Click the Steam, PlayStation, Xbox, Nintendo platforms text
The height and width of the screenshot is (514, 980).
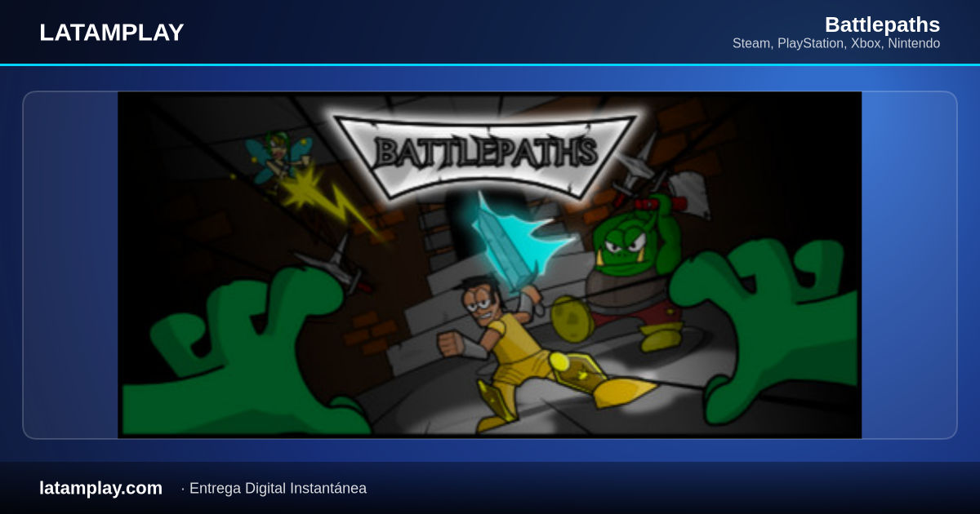(x=836, y=43)
